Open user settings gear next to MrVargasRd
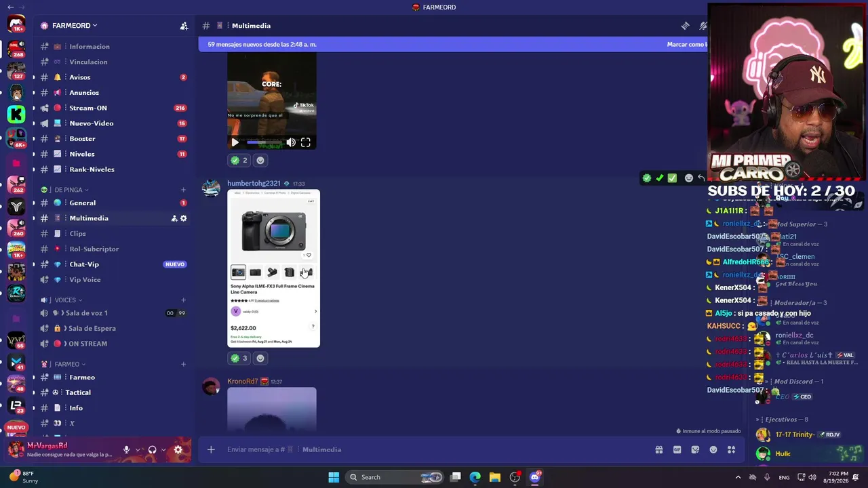The width and height of the screenshot is (868, 488). pos(178,449)
